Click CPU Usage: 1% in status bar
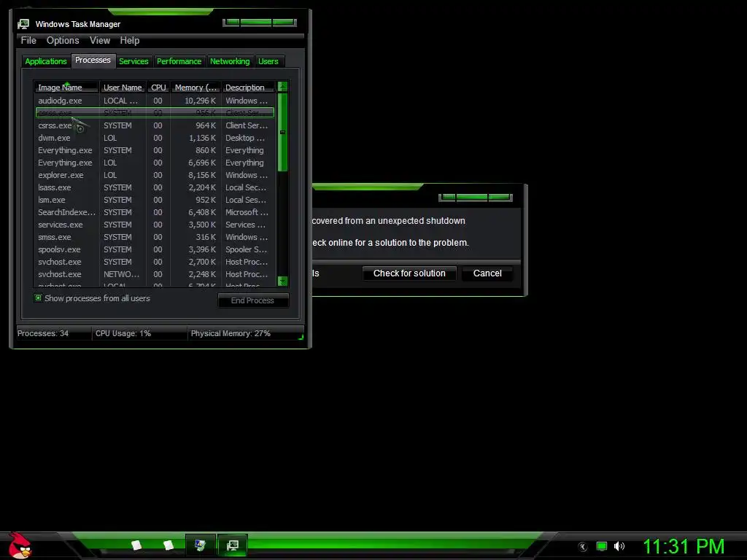The height and width of the screenshot is (560, 747). click(x=123, y=333)
